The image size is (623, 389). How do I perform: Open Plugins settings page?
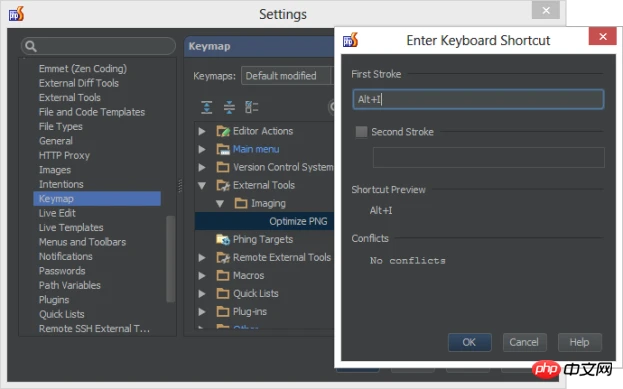tap(54, 300)
